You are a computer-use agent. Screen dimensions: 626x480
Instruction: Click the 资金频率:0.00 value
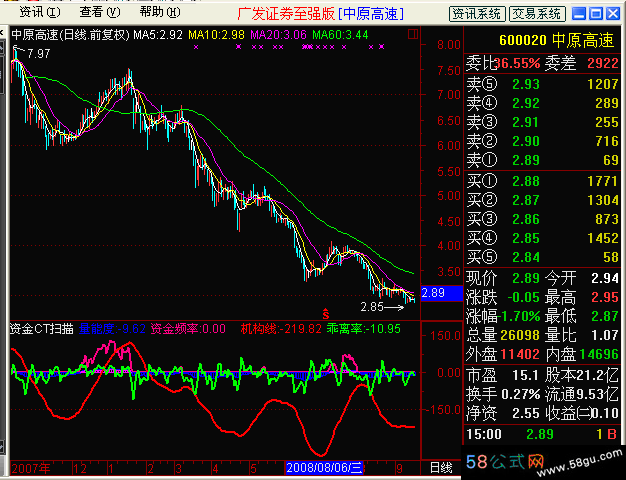188,329
